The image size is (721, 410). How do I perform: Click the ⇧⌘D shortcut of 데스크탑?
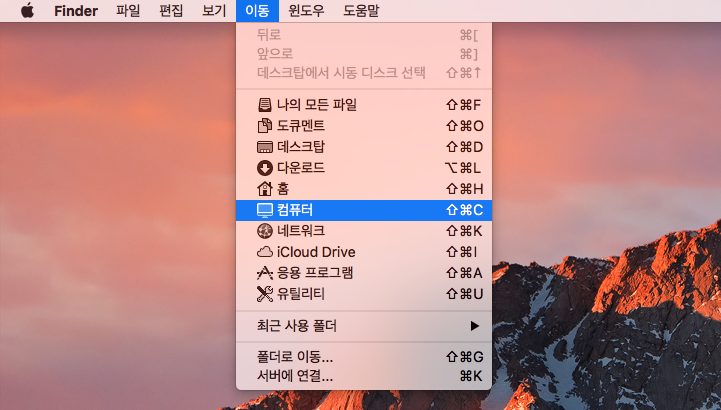pyautogui.click(x=464, y=147)
